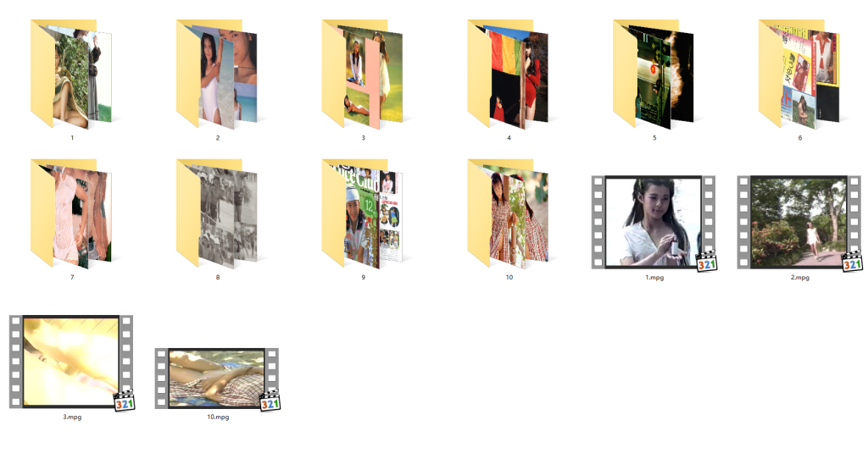This screenshot has width=868, height=470.
Task: Select the folder named 1
Action: click(x=72, y=75)
